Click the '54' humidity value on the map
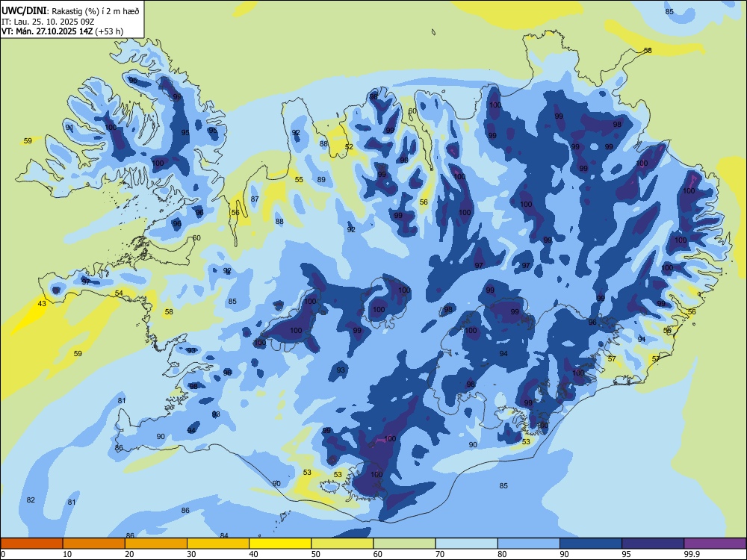 [119, 293]
